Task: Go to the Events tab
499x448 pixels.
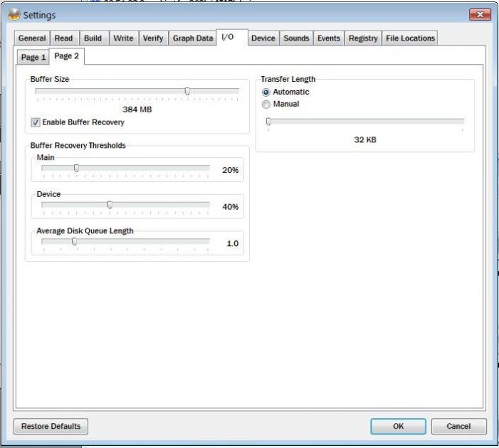Action: click(329, 38)
